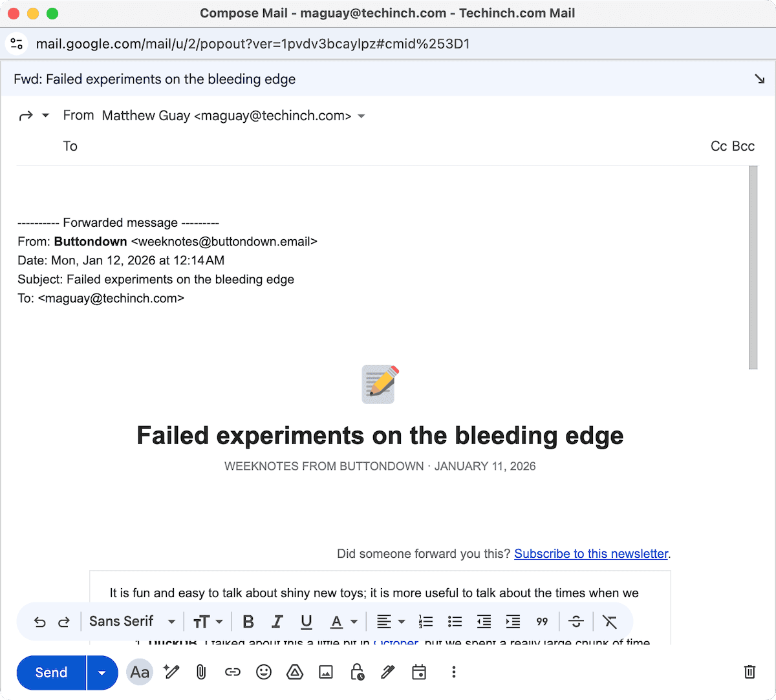Insert a signature with the pen icon
Image resolution: width=776 pixels, height=700 pixels.
(388, 672)
